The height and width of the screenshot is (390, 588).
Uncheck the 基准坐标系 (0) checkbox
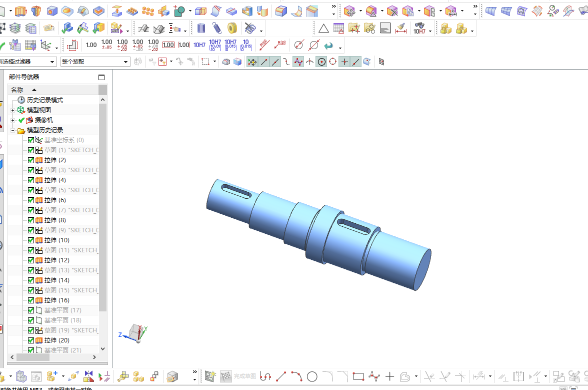click(31, 140)
